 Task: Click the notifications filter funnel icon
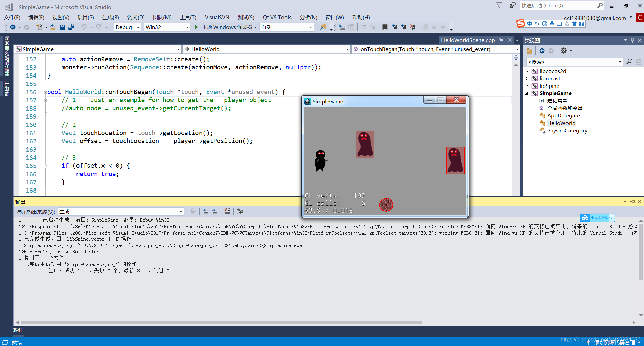point(499,6)
